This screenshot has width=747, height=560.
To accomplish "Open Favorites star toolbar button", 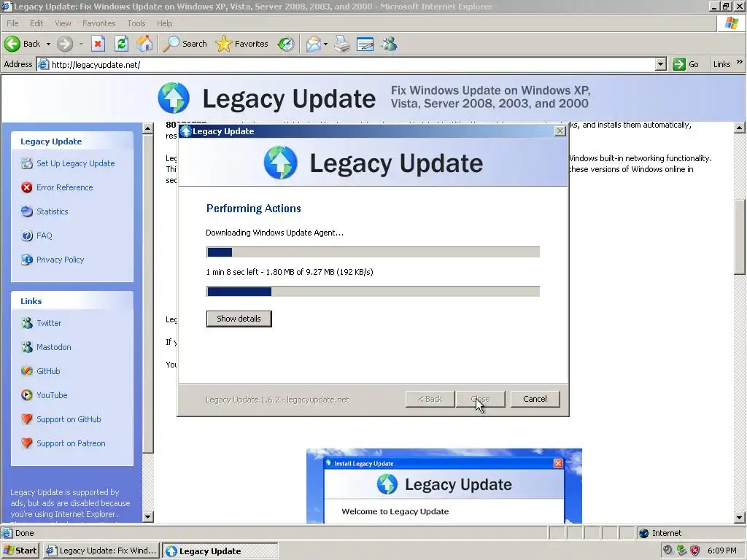I will click(241, 44).
